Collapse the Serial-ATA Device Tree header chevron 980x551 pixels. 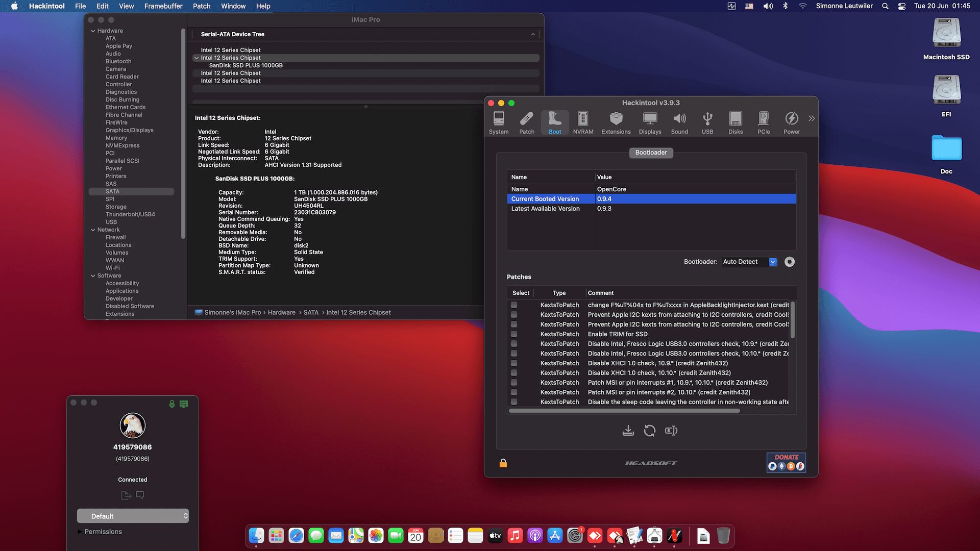coord(533,34)
